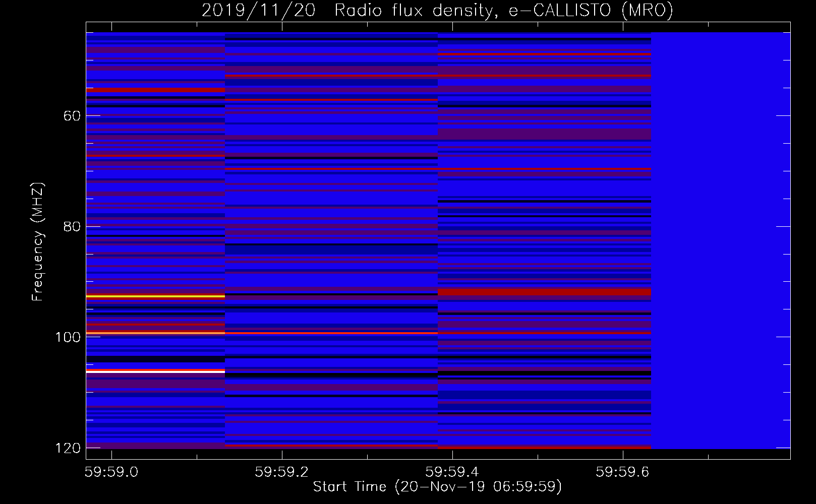Click the '59:59.4' time tick label
The image size is (816, 504).
pyautogui.click(x=452, y=472)
